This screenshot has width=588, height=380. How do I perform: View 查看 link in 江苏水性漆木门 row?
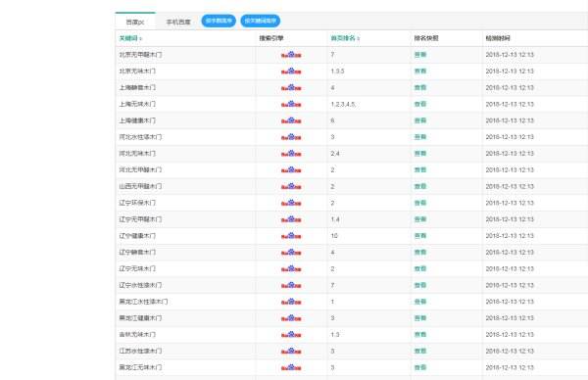pos(420,352)
